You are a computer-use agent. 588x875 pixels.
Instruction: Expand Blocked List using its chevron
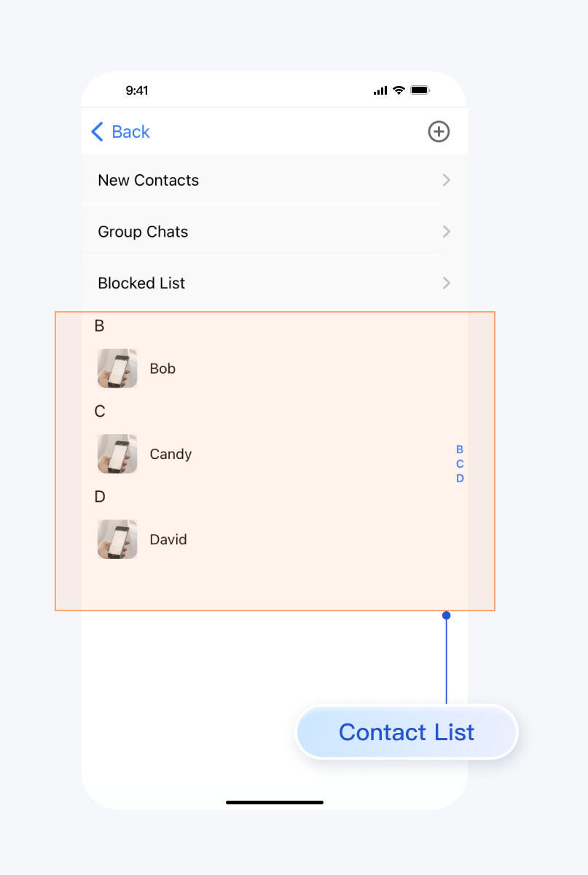point(446,283)
